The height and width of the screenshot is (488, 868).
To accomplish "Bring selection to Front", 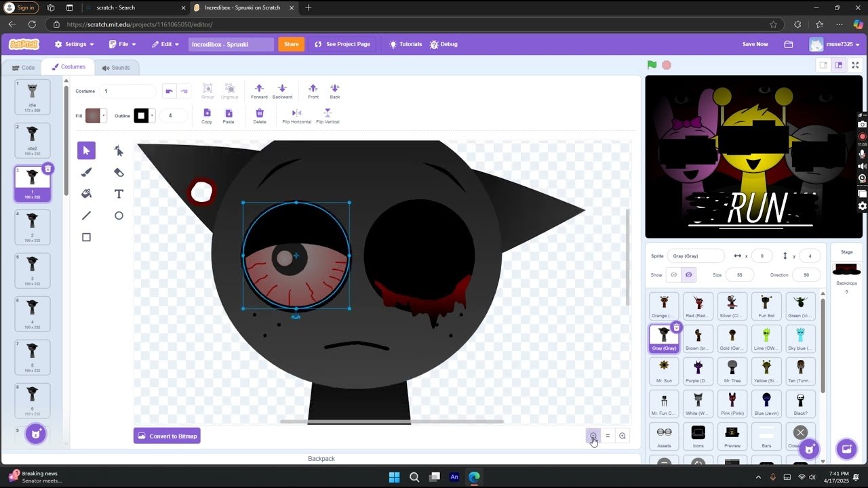I will tap(313, 91).
